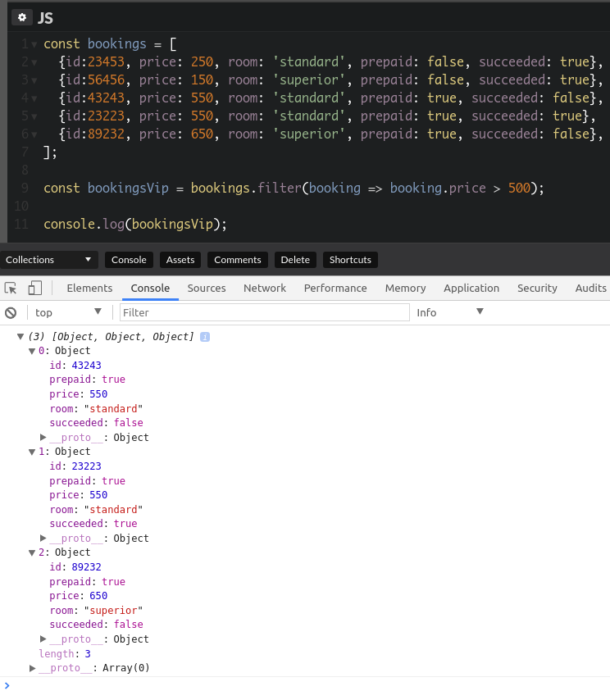
Task: Click 'room: "superior"' in the console
Action: pos(96,611)
